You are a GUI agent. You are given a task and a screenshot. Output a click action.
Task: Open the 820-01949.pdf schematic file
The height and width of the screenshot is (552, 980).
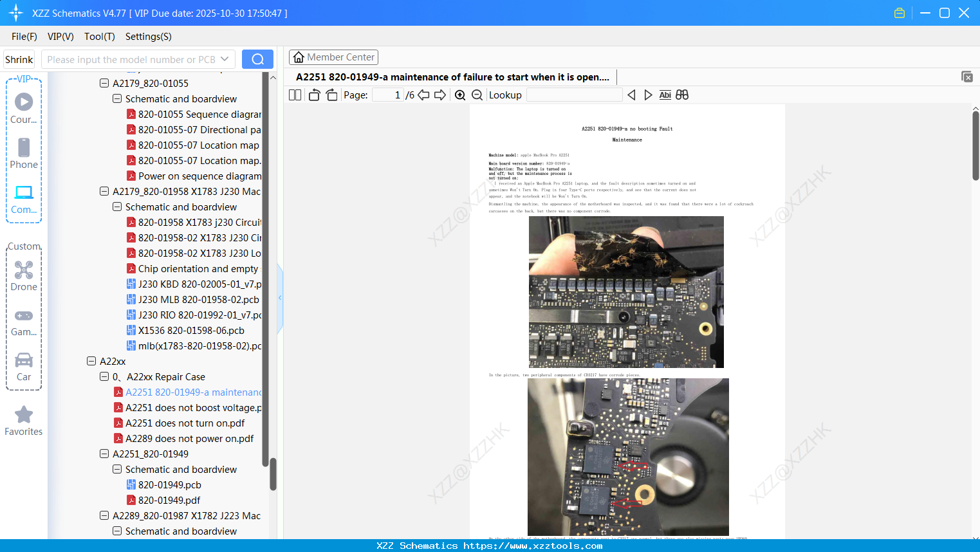163,500
